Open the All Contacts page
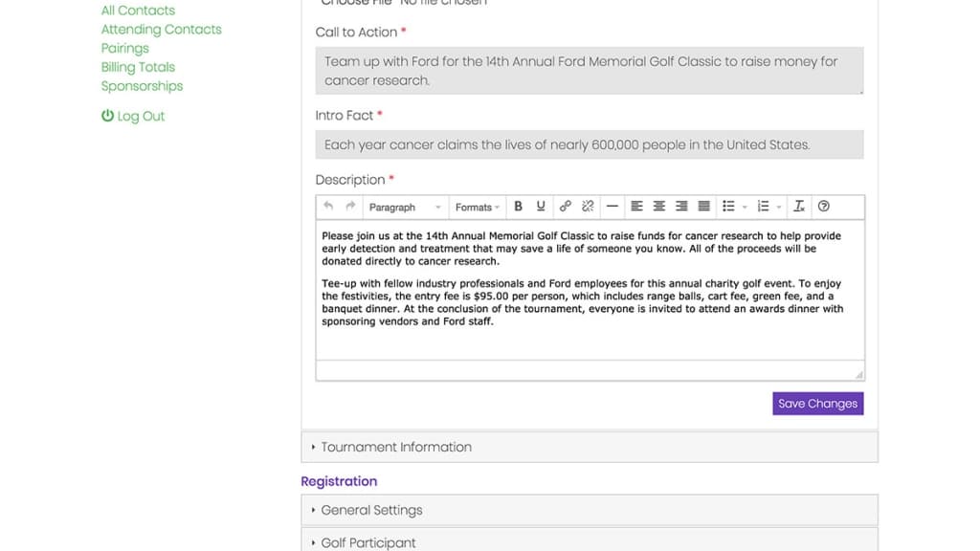 (138, 11)
